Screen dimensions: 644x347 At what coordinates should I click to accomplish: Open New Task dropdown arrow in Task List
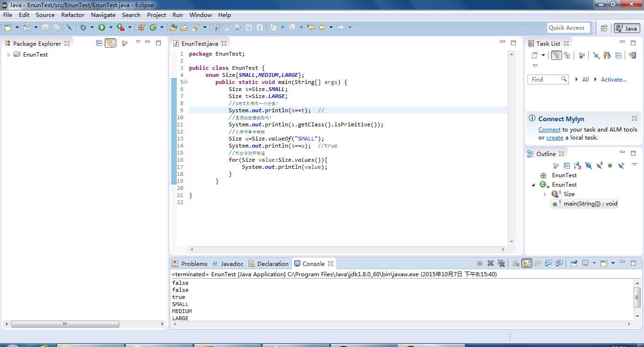click(543, 55)
